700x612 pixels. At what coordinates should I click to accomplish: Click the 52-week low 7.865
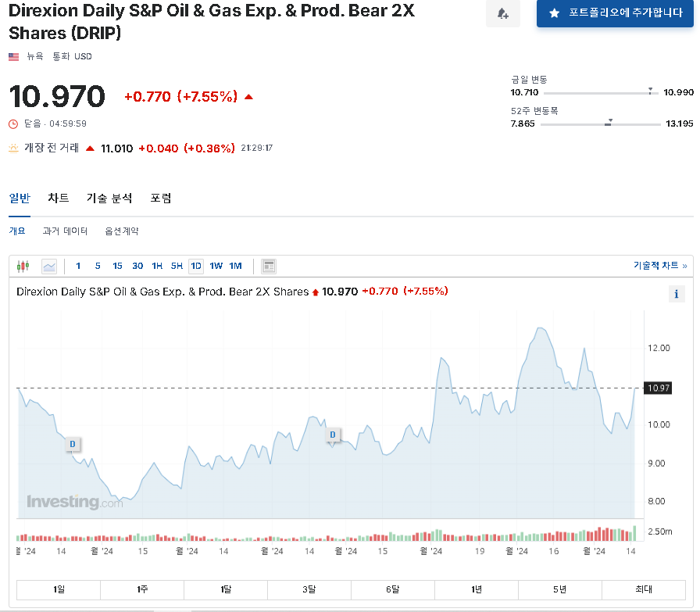click(x=523, y=123)
